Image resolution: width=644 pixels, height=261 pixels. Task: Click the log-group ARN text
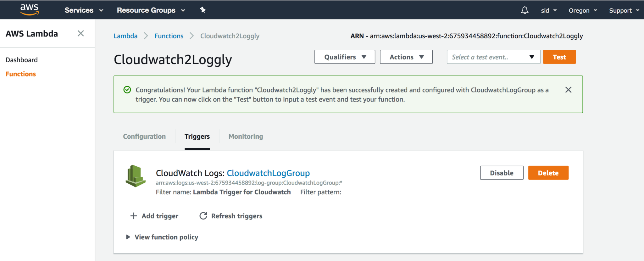pyautogui.click(x=249, y=183)
